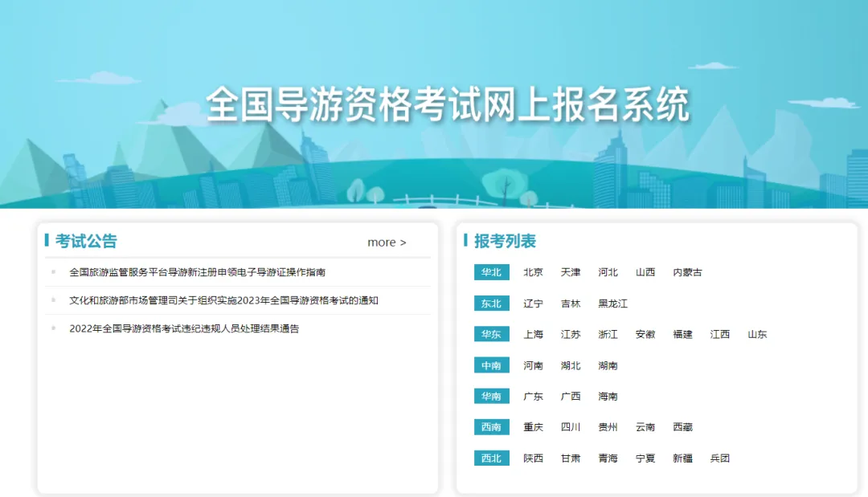Select the 华东 region label
The height and width of the screenshot is (497, 868).
[491, 334]
